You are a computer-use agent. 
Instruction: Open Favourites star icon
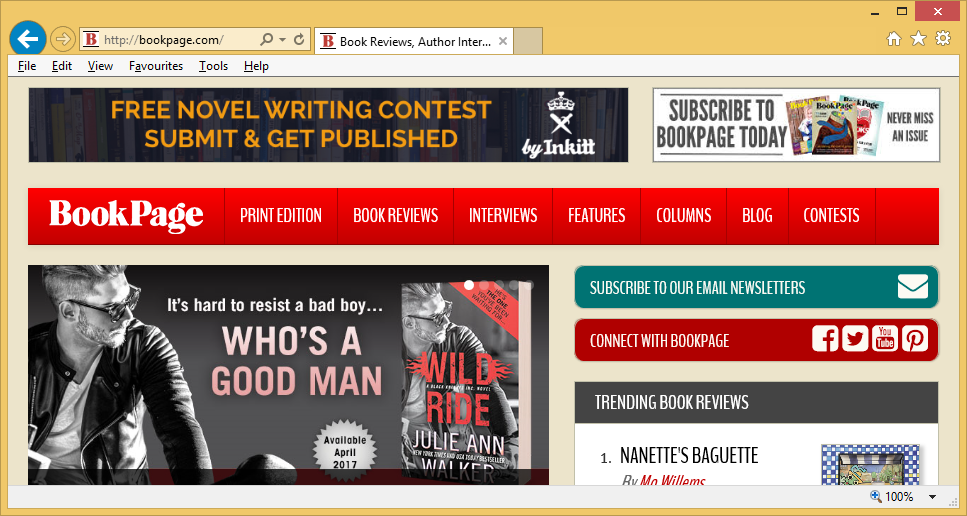(918, 39)
